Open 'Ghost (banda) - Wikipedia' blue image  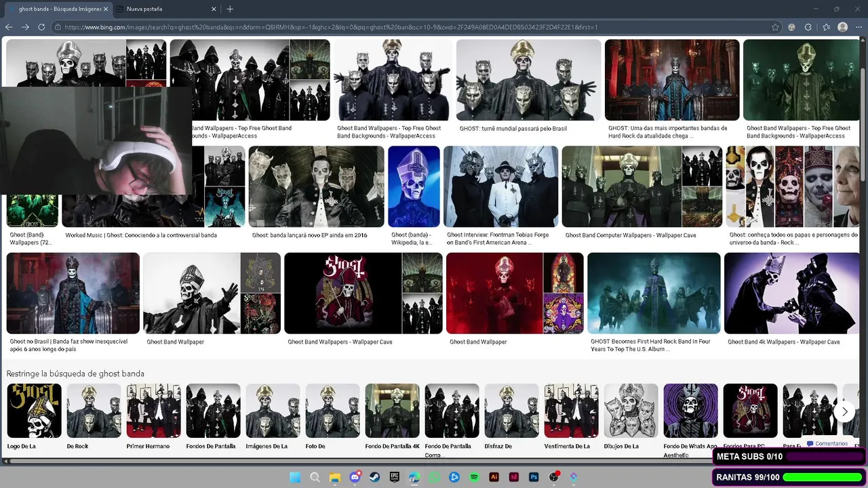[x=414, y=186]
